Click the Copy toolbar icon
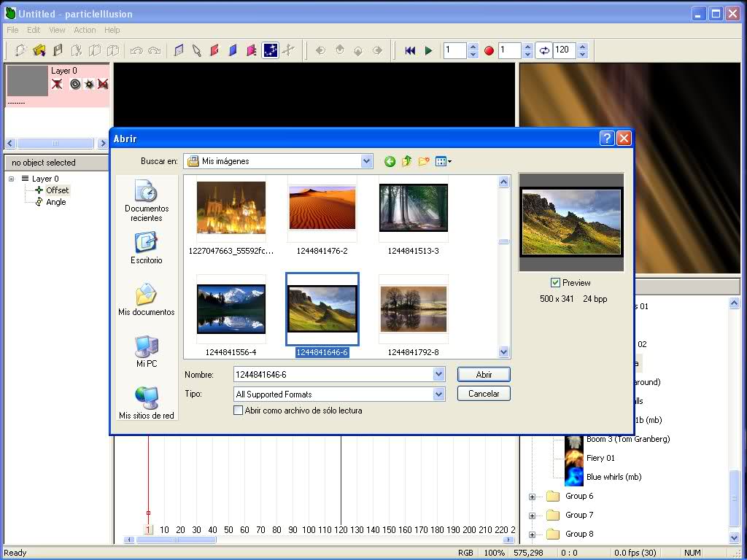Image resolution: width=747 pixels, height=560 pixels. pyautogui.click(x=95, y=50)
